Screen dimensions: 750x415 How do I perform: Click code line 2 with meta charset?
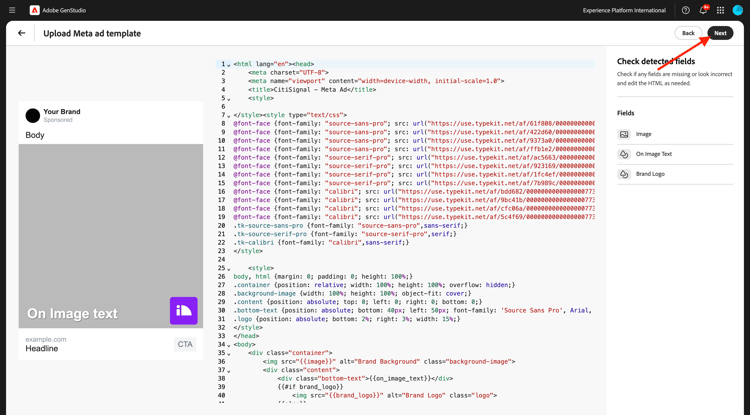288,73
